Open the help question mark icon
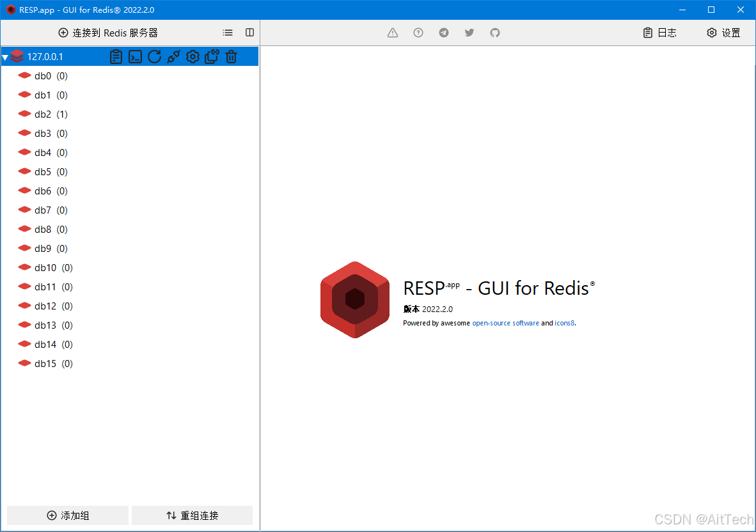The height and width of the screenshot is (532, 756). tap(418, 33)
